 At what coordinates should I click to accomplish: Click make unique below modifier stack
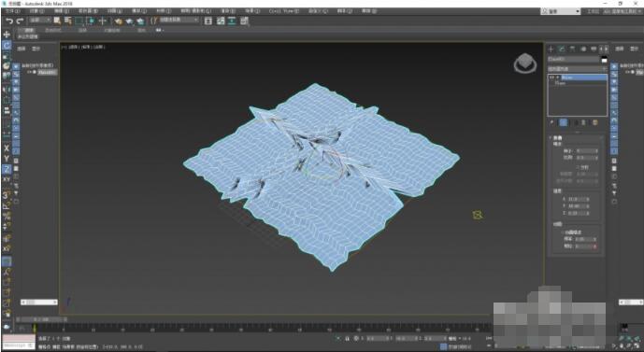tap(576, 122)
